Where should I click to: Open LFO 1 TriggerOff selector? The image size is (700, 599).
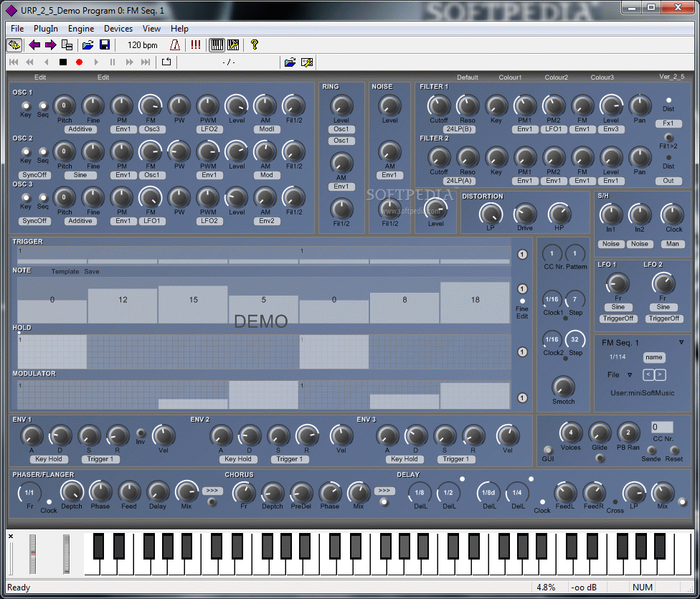click(x=618, y=319)
